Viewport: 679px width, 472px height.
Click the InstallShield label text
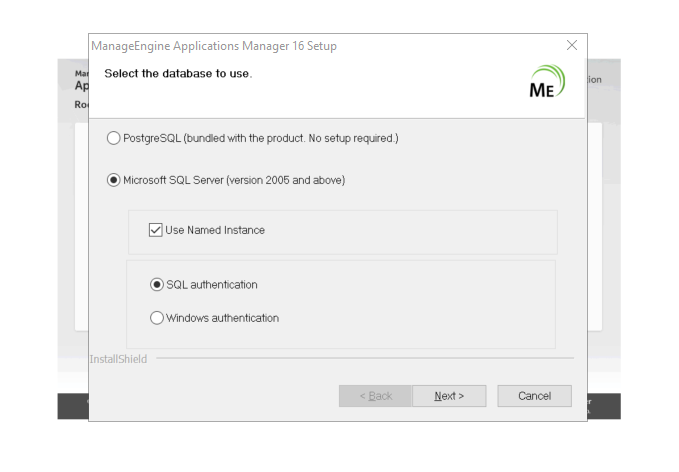(x=118, y=359)
